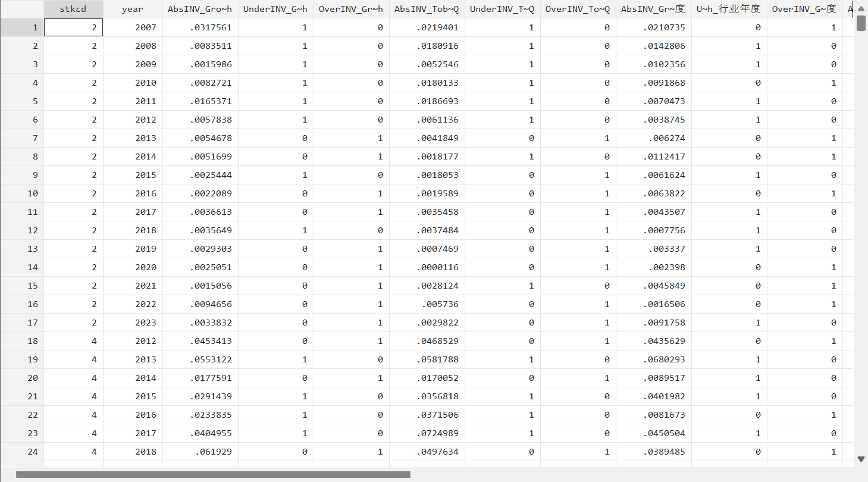Image resolution: width=868 pixels, height=482 pixels.
Task: Select row number 17 header
Action: pyautogui.click(x=22, y=323)
